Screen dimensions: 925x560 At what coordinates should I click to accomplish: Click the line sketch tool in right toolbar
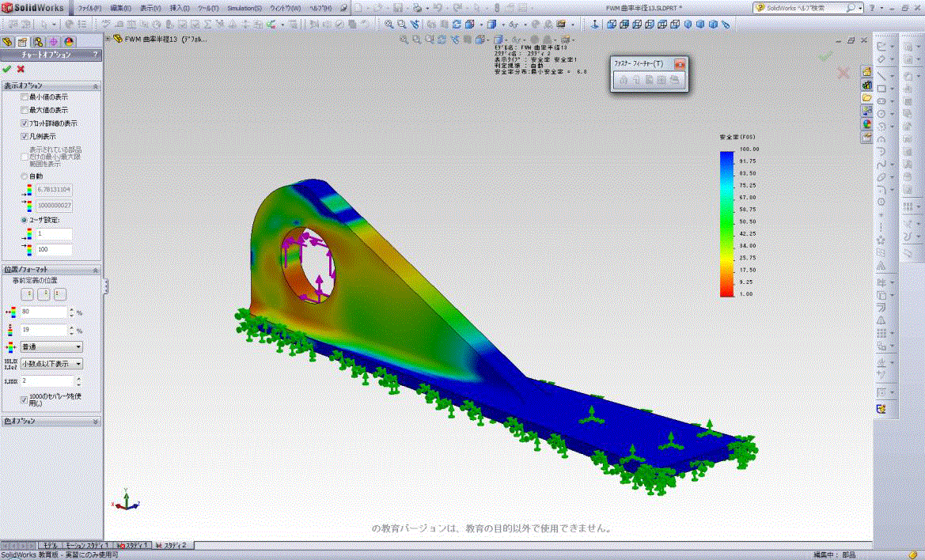[x=881, y=75]
